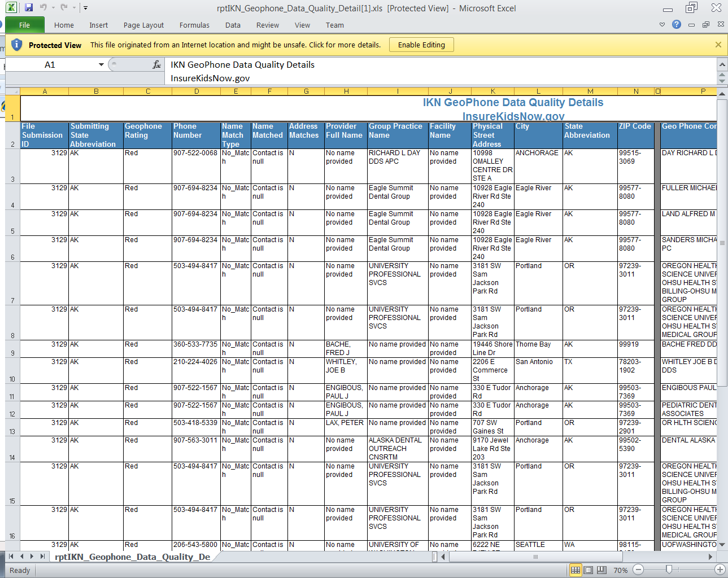Switch to Page Break Preview
This screenshot has height=578, width=728.
click(601, 570)
